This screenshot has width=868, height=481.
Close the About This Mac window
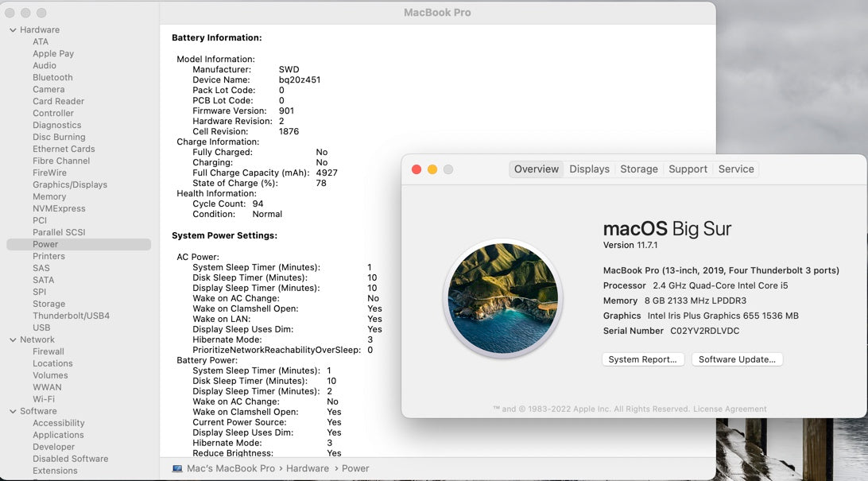417,169
